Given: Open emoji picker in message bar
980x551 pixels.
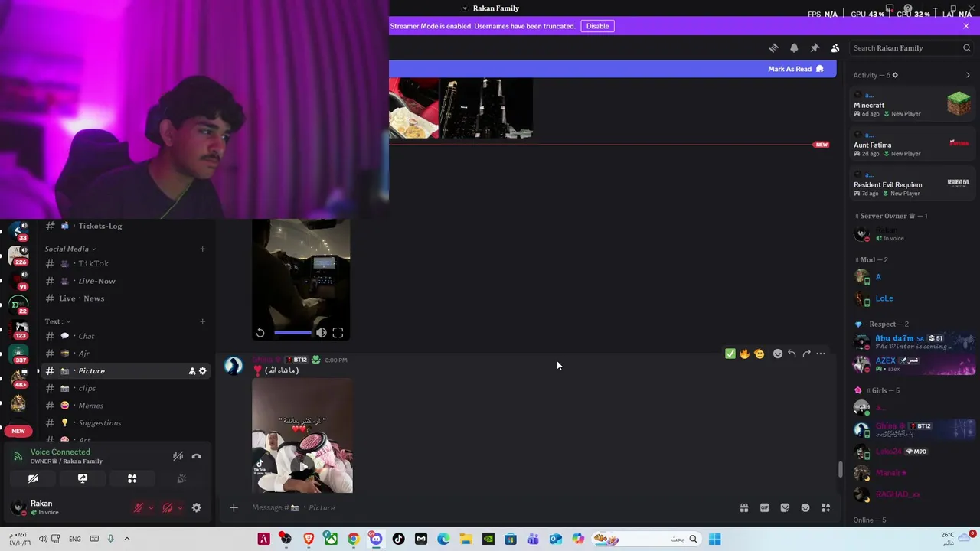Looking at the screenshot, I should [805, 507].
